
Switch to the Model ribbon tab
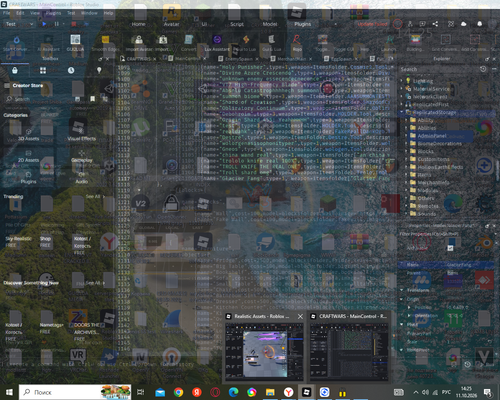(270, 24)
